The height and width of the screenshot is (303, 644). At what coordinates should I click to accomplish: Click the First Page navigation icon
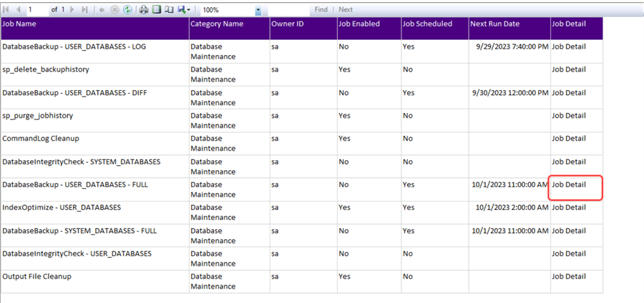pyautogui.click(x=6, y=9)
